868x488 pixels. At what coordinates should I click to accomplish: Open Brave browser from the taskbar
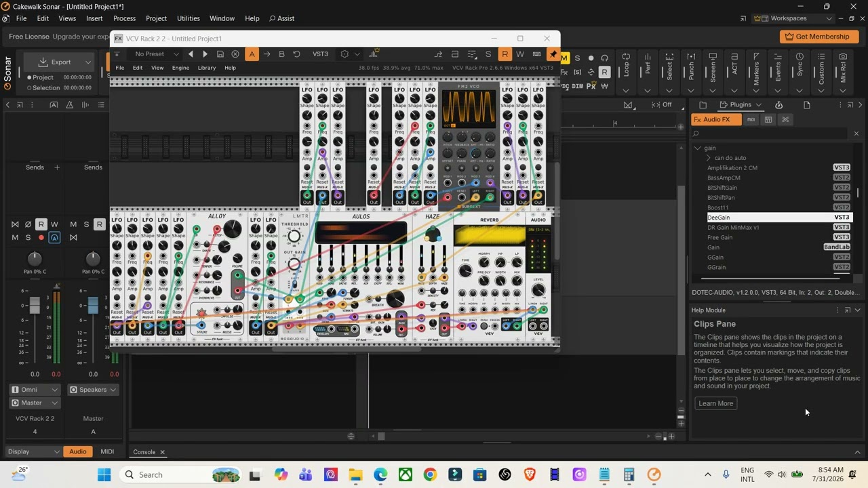530,474
